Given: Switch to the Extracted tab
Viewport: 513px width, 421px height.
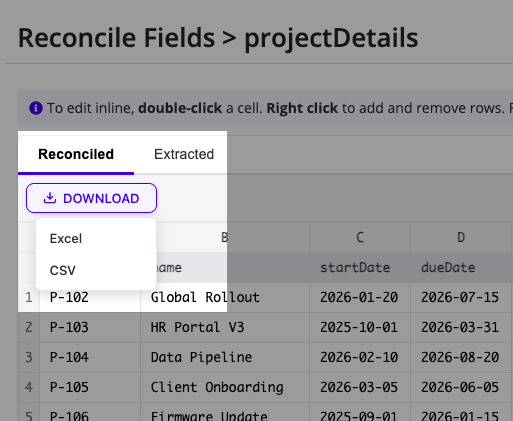Looking at the screenshot, I should (x=184, y=154).
